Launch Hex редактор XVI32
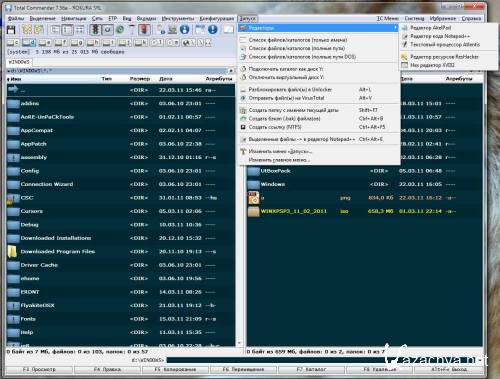 point(449,65)
